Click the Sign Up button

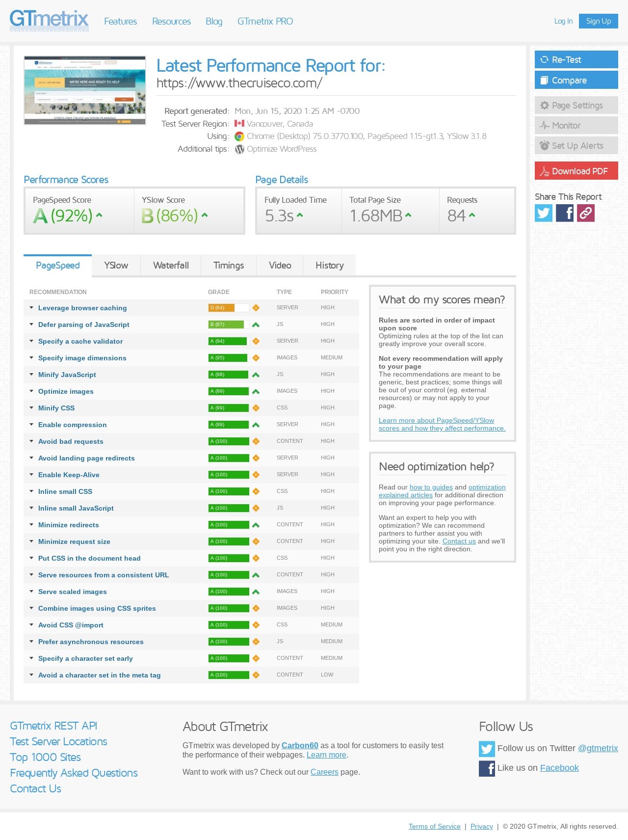[599, 21]
